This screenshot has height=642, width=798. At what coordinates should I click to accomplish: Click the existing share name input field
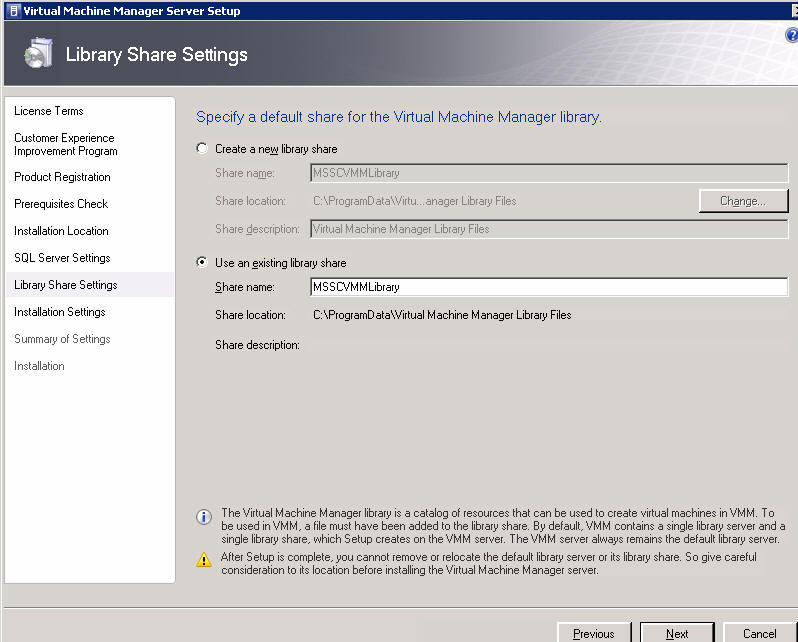click(549, 287)
